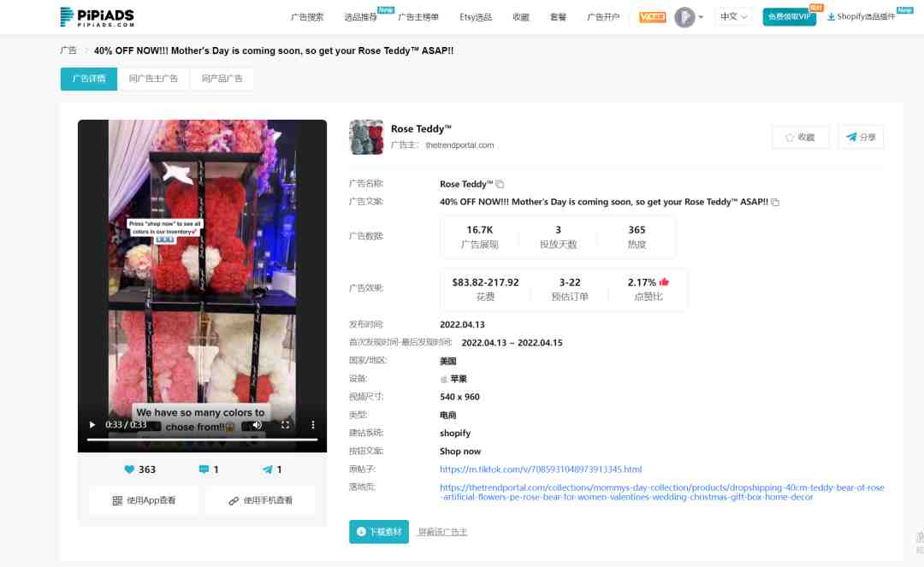Image resolution: width=924 pixels, height=567 pixels.
Task: Play the Rose Teddy ad video
Action: coord(92,424)
